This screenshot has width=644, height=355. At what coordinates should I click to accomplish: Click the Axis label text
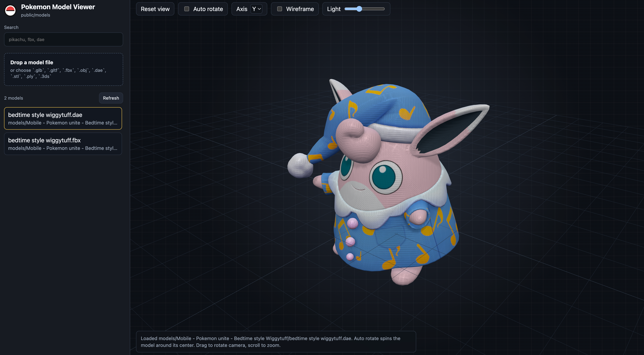tap(242, 9)
